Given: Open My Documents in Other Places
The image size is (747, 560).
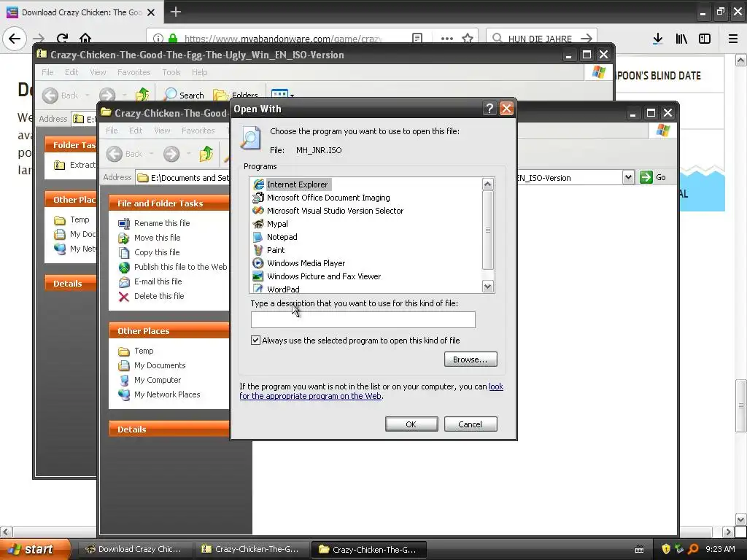Looking at the screenshot, I should 160,365.
